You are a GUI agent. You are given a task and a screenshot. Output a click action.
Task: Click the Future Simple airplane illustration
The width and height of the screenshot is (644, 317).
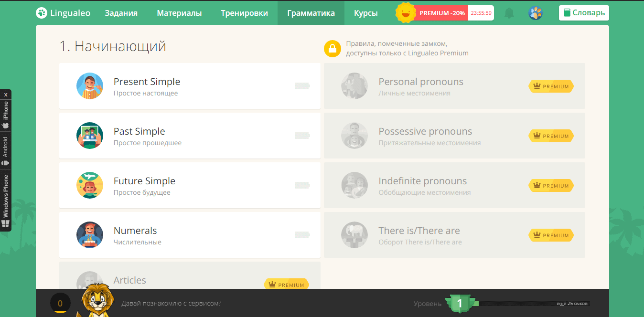point(90,185)
